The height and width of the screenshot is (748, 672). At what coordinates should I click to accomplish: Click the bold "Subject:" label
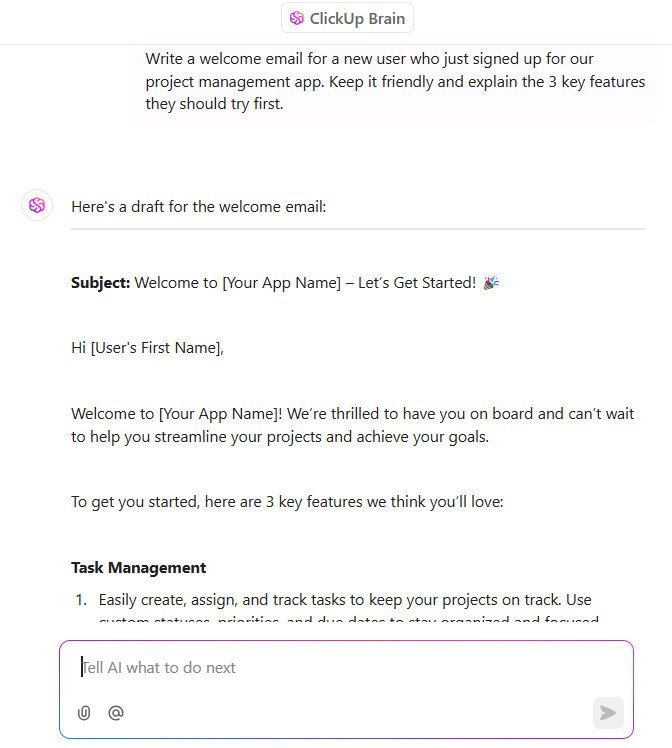point(101,283)
